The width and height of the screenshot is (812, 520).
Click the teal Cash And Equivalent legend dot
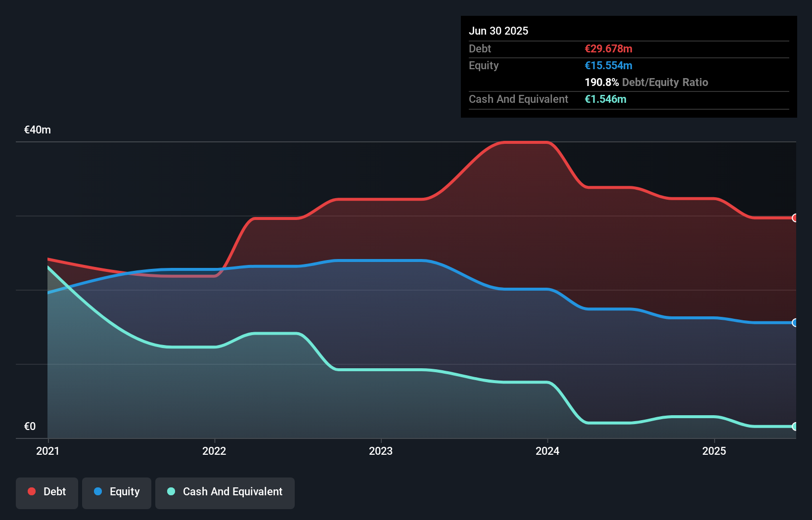pos(171,491)
